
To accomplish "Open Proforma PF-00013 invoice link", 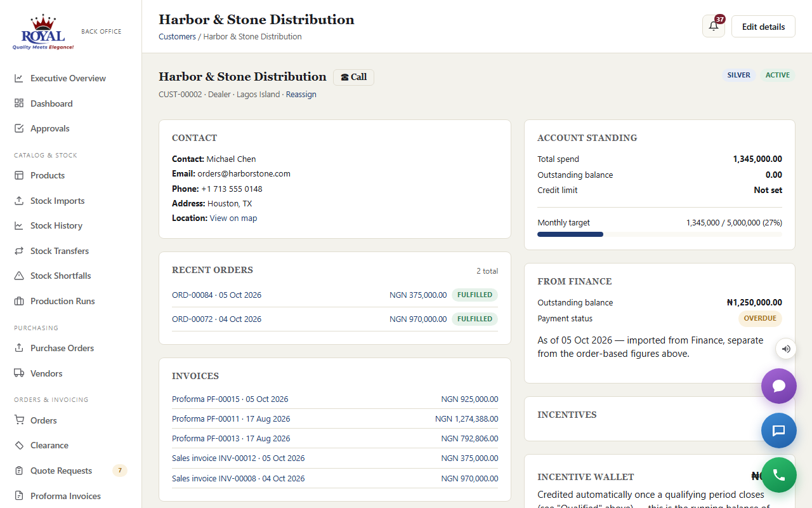I will coord(231,439).
